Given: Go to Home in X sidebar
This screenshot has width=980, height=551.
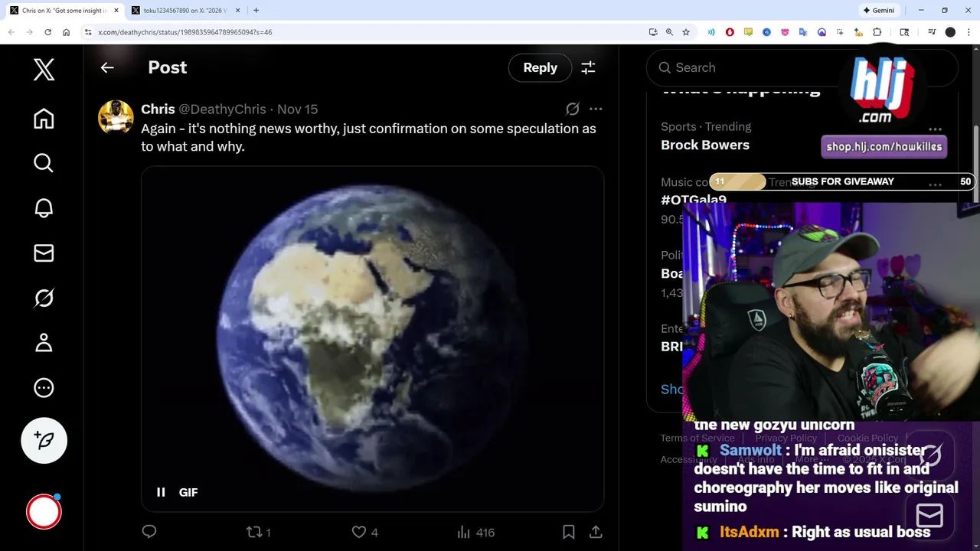Looking at the screenshot, I should [x=44, y=119].
